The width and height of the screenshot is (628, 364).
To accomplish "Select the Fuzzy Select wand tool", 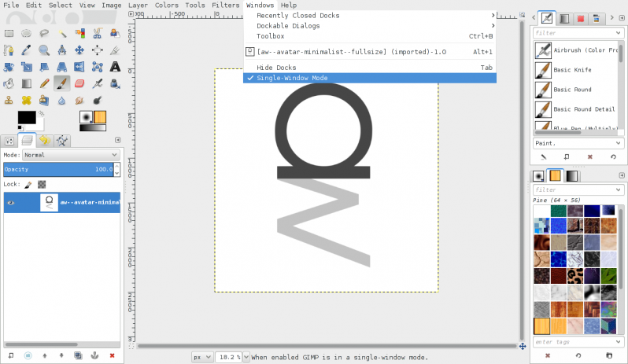I will (x=62, y=33).
